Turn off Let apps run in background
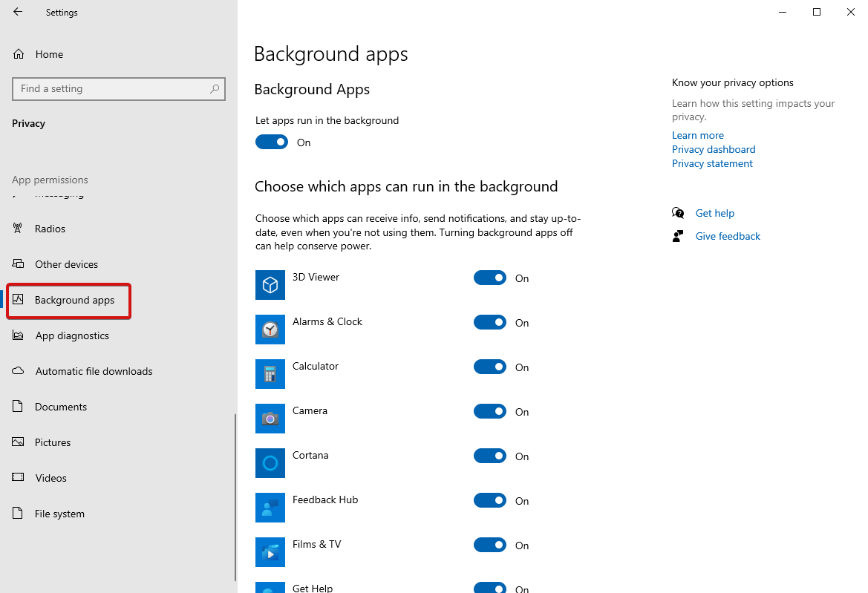Viewport: 868px width, 593px height. (272, 142)
